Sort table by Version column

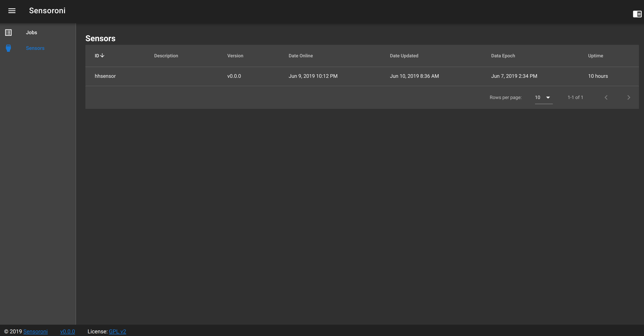click(235, 56)
